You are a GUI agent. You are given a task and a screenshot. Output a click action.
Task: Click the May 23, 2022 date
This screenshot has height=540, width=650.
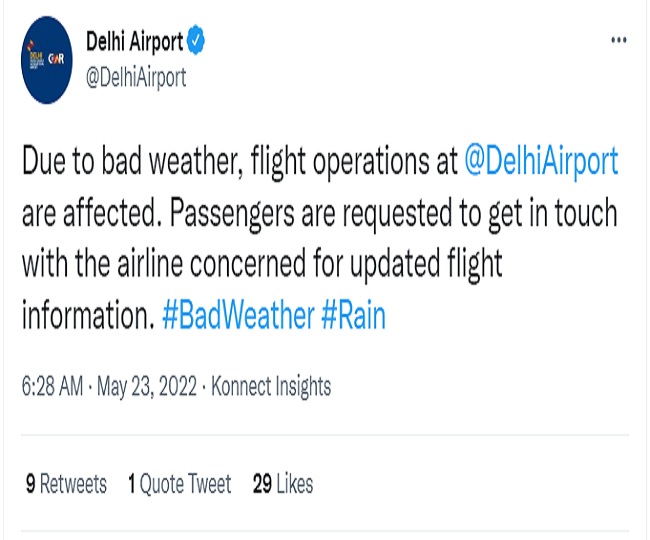pyautogui.click(x=147, y=386)
